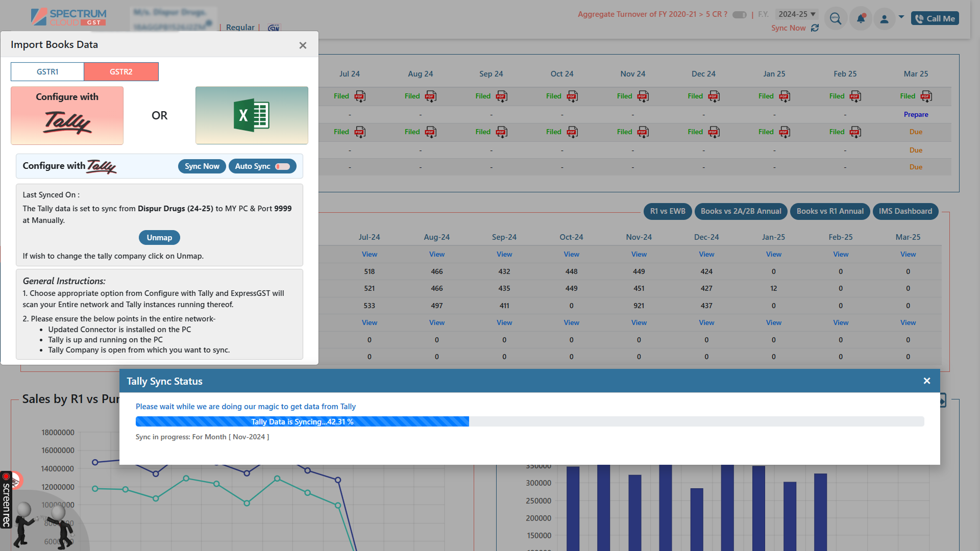Switch to the GSTR1 tab

click(x=47, y=71)
